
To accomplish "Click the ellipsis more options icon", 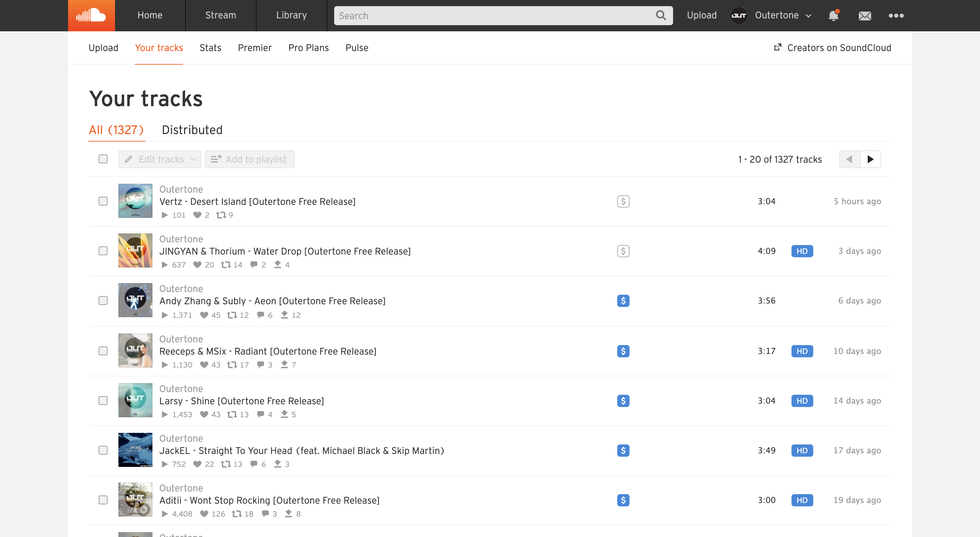I will point(896,16).
